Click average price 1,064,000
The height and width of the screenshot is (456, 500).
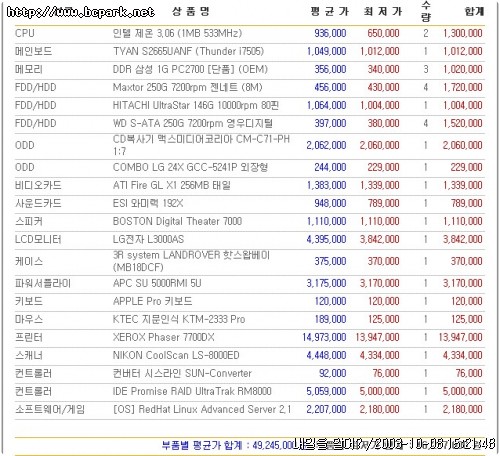(326, 105)
